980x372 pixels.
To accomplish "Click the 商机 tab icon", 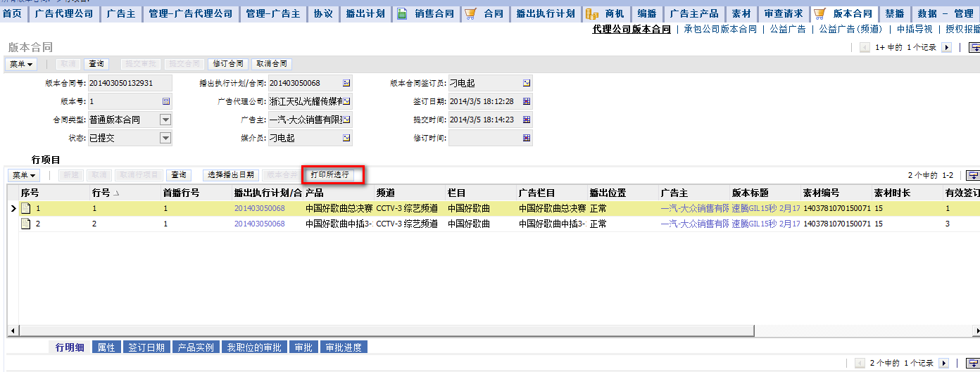I will pos(591,13).
